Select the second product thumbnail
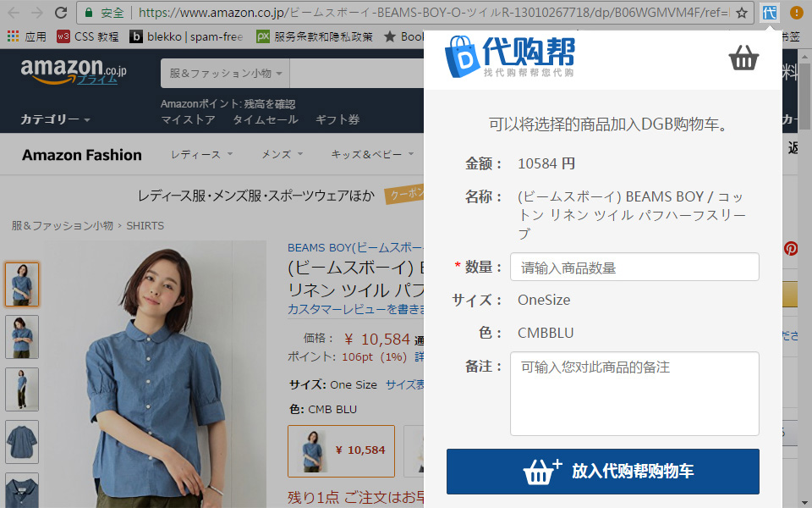This screenshot has height=508, width=812. pyautogui.click(x=22, y=337)
